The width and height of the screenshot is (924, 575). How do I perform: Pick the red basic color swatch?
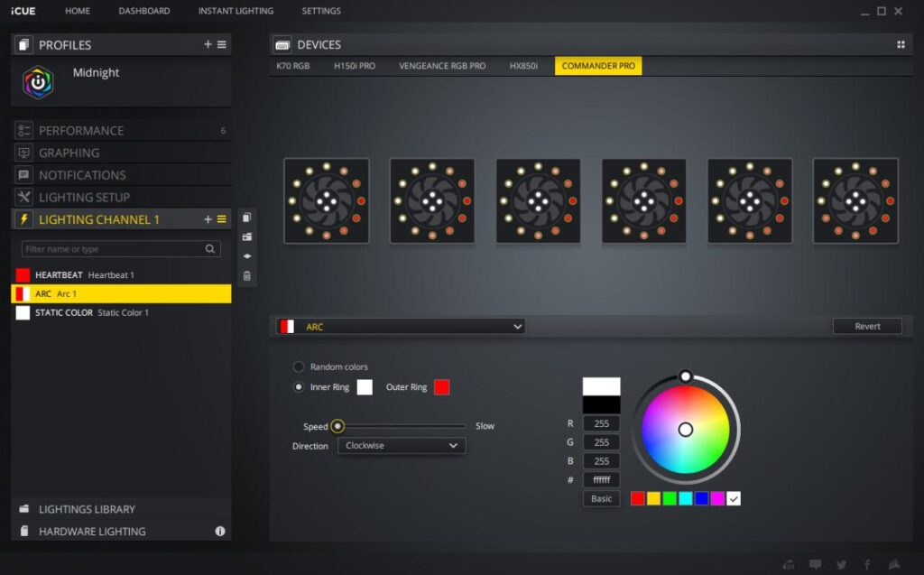pos(637,498)
